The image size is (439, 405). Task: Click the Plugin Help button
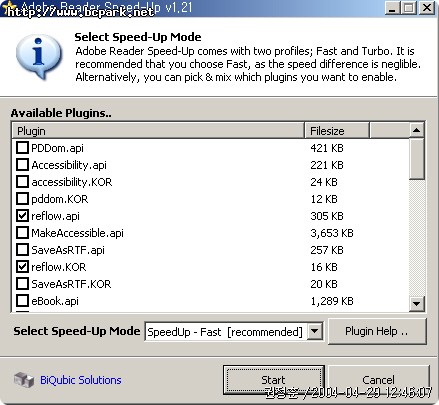pyautogui.click(x=377, y=331)
